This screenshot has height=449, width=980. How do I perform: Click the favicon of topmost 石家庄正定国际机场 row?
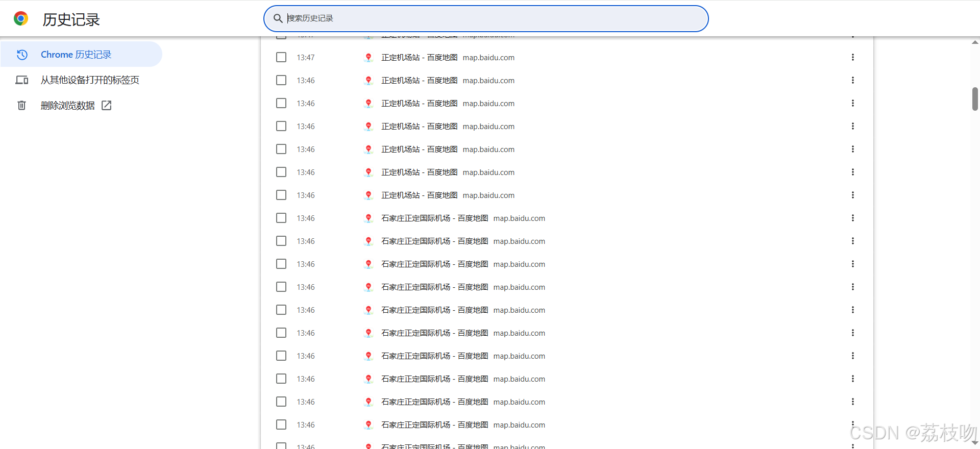pyautogui.click(x=369, y=218)
